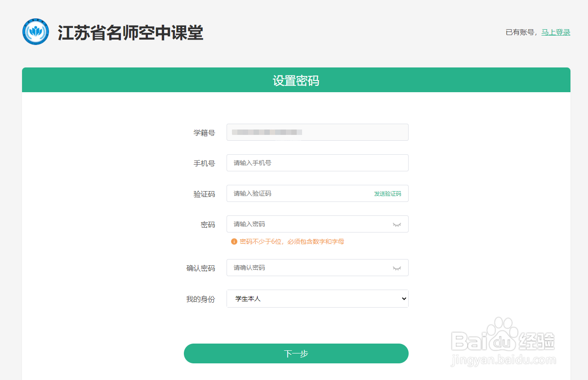Click the 江苏省名师空中课堂 title text
The image size is (588, 380).
click(x=130, y=33)
